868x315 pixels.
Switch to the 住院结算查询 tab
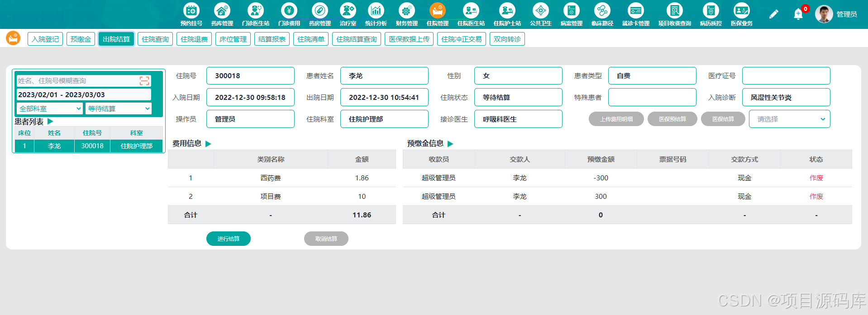(x=357, y=39)
